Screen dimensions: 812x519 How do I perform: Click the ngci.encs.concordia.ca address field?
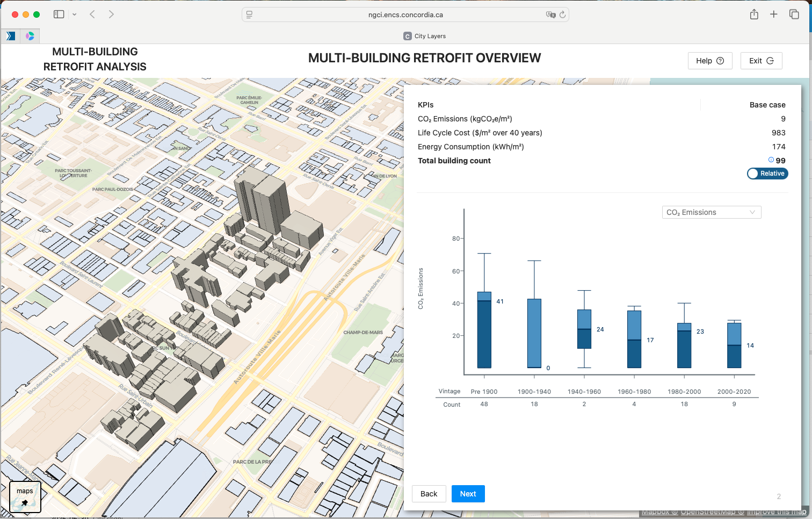pos(405,15)
